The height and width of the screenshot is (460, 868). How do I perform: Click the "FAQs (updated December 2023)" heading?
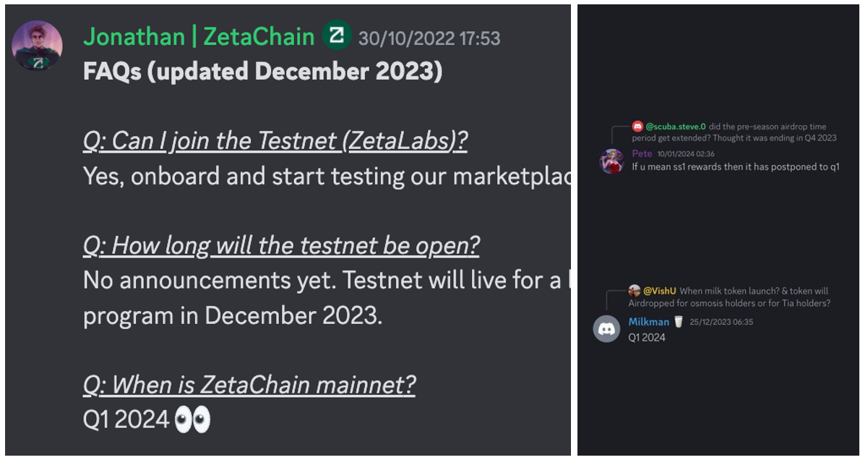click(262, 71)
